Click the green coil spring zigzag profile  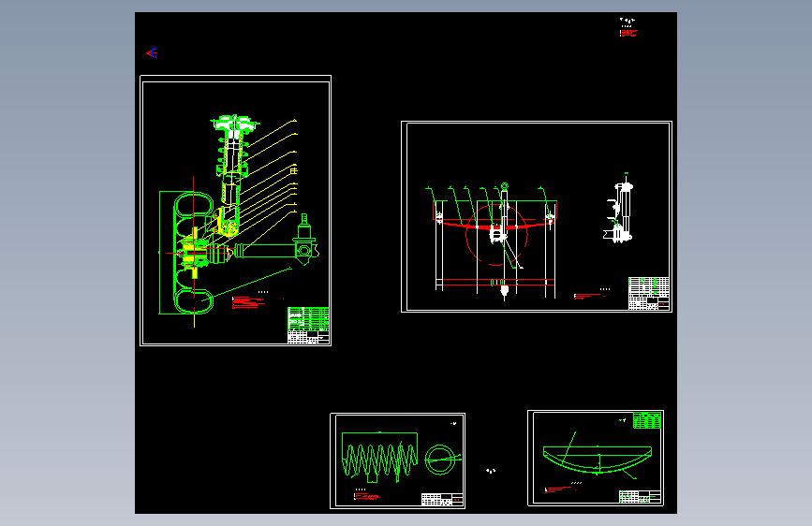point(379,460)
